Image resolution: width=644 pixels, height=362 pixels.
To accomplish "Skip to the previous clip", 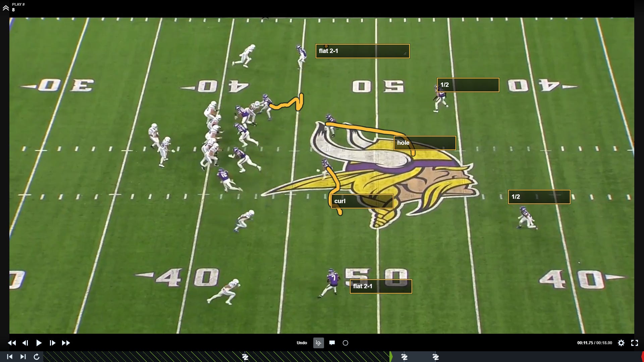I will click(x=10, y=357).
